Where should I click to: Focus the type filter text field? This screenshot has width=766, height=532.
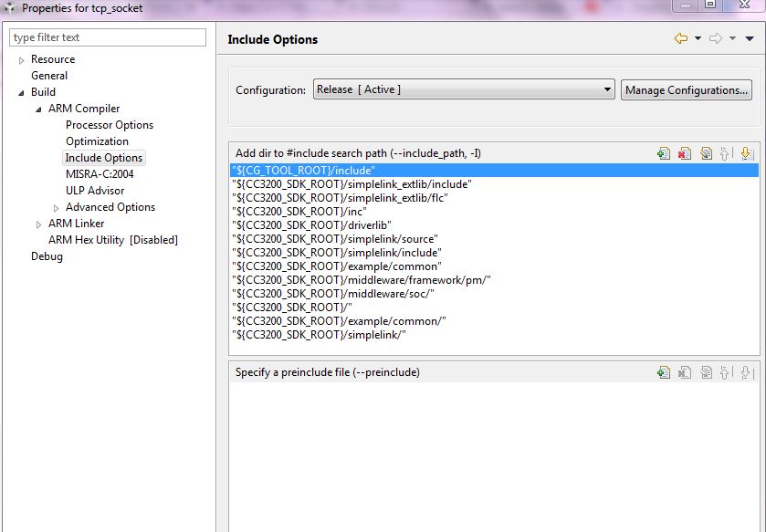tap(108, 37)
